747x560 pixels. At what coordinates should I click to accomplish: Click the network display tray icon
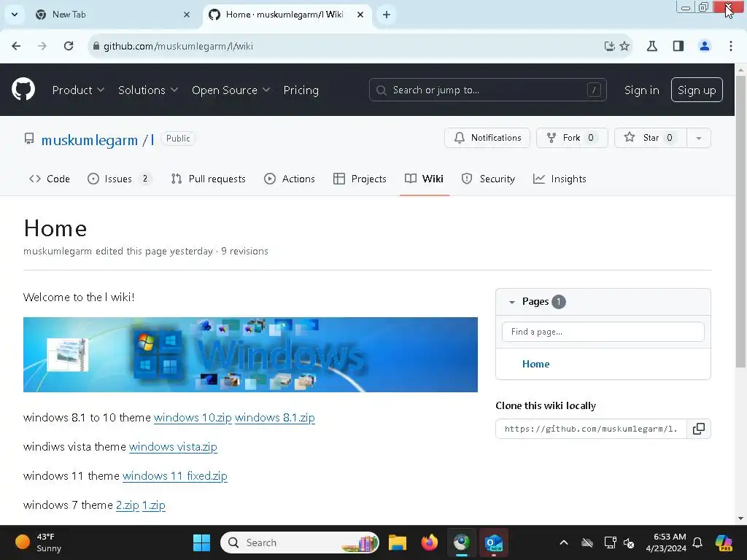point(610,542)
